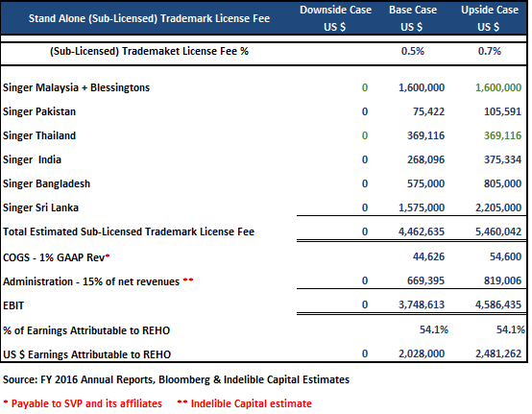Click the 'Stand Alone (Sub-Licensed) Trademark License Fee' header
This screenshot has width=532, height=414.
point(149,18)
